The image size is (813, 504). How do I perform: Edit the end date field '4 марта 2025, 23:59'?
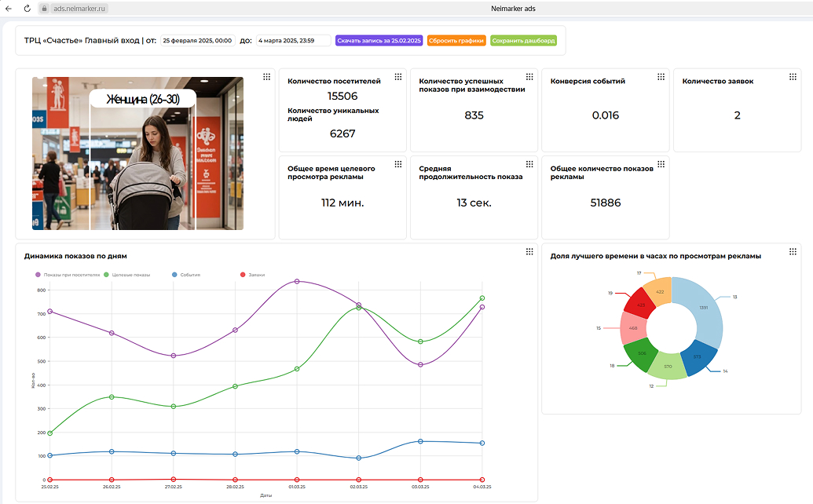click(294, 40)
